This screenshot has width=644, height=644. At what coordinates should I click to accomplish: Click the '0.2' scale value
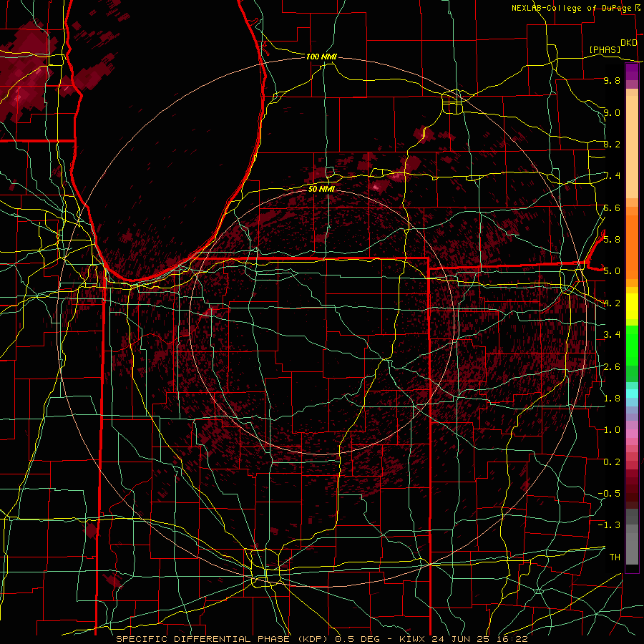(612, 462)
